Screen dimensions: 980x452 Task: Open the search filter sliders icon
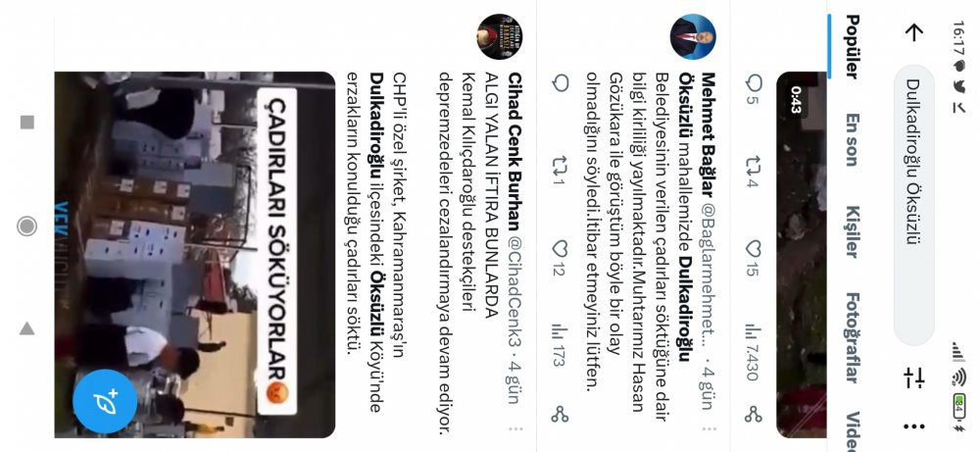click(913, 378)
